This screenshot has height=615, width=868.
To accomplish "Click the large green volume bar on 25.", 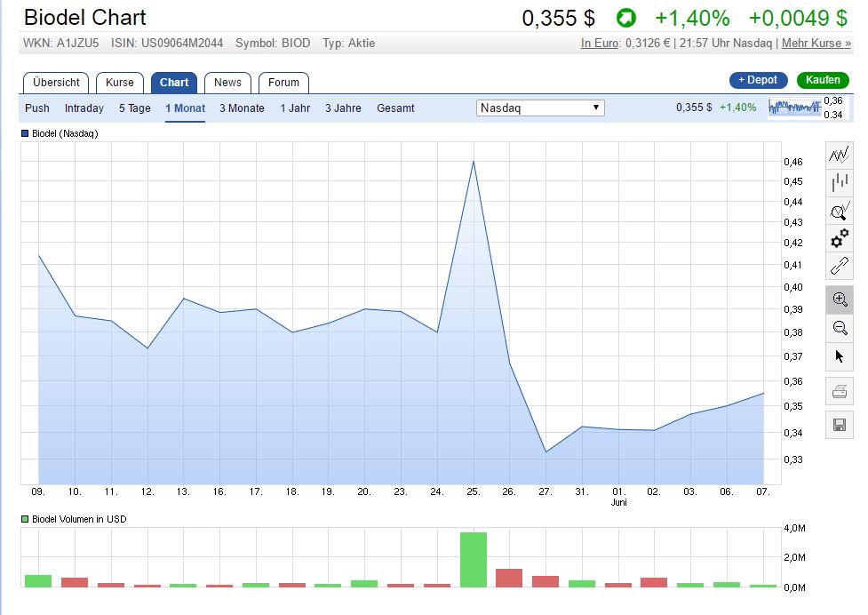I will 474,559.
